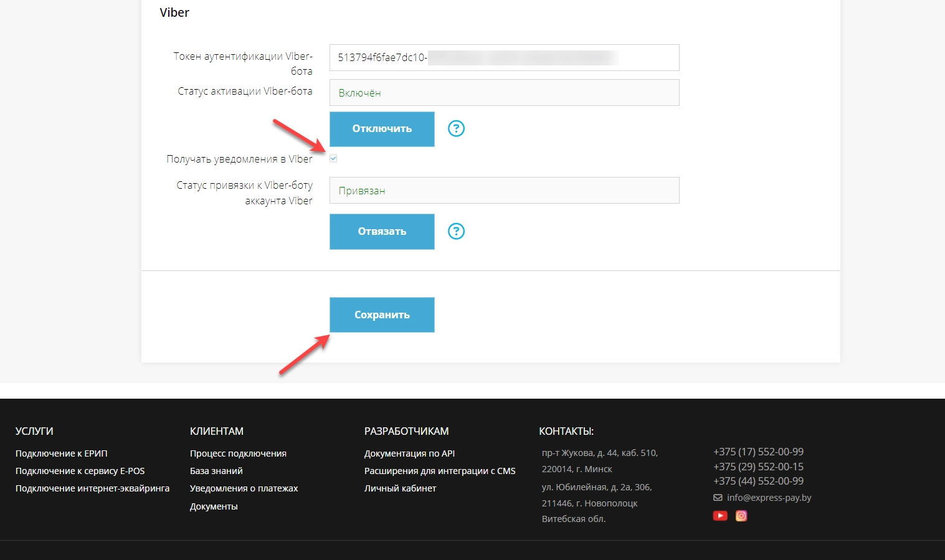The height and width of the screenshot is (560, 945).
Task: Click label Статус активации Viber-бота
Action: point(245,92)
